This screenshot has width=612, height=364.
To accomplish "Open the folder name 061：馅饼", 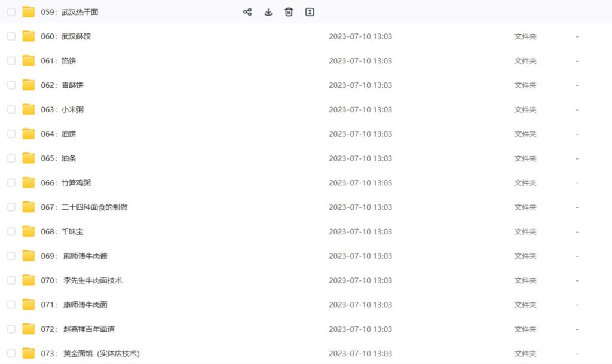I will pyautogui.click(x=59, y=61).
